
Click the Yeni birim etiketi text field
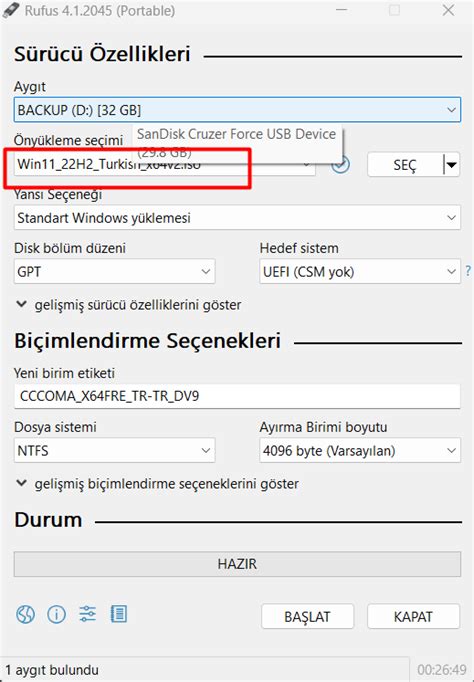[237, 396]
